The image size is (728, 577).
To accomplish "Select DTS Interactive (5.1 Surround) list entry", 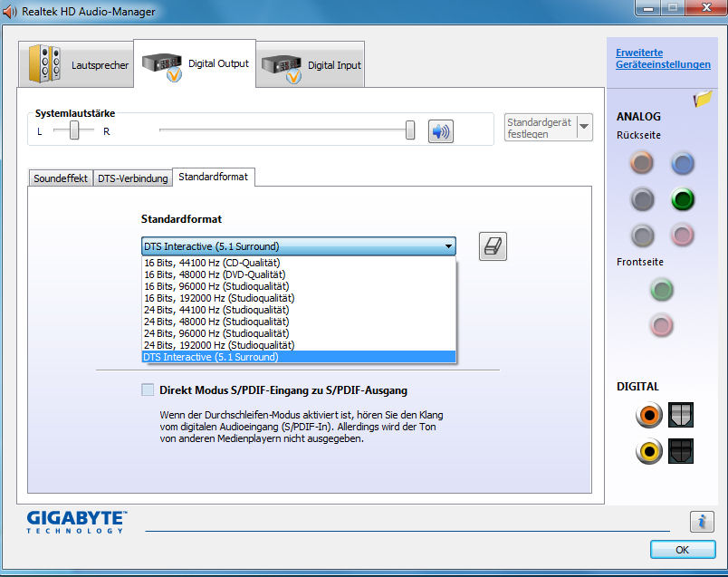I will [299, 357].
